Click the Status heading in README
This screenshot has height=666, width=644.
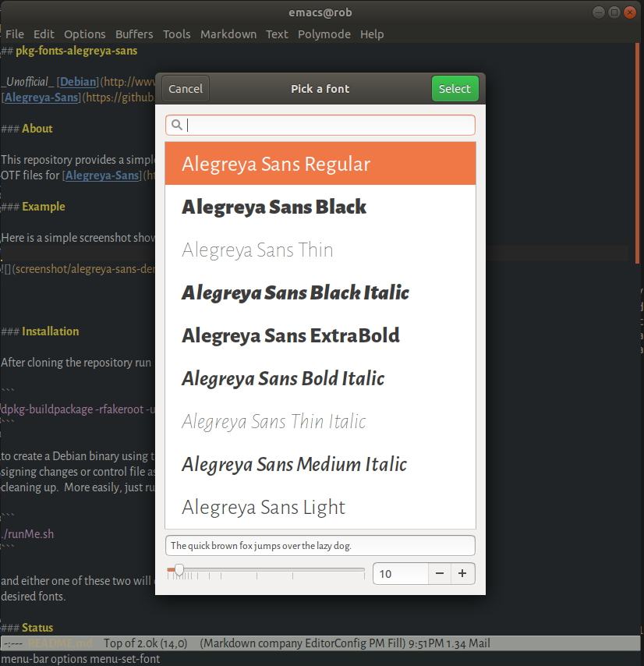[37, 627]
